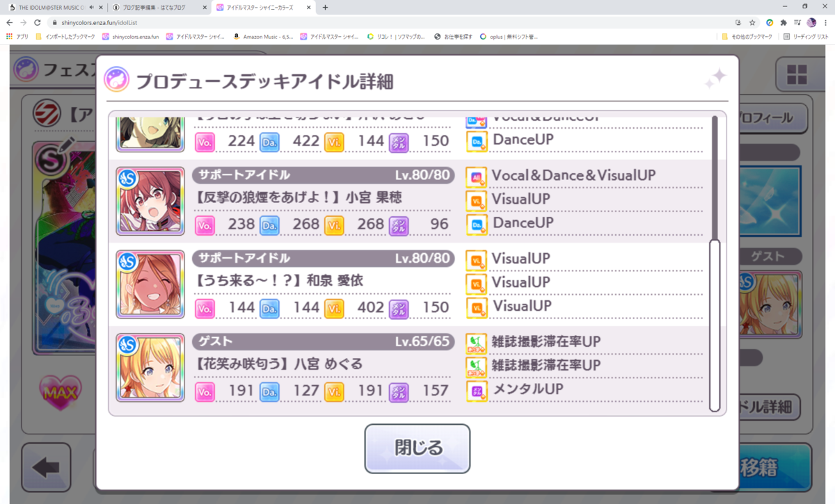Click the install app icon in address bar
This screenshot has height=504, width=835.
pos(738,22)
